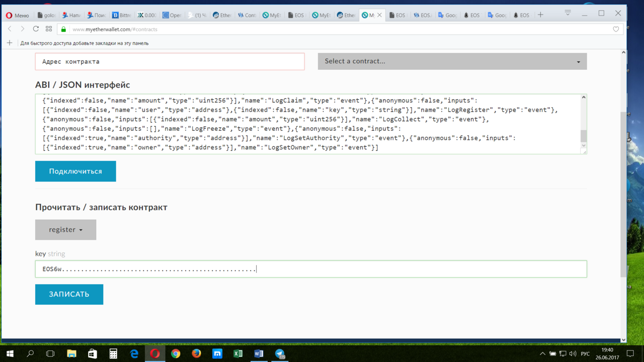644x362 pixels.
Task: Open the register function dropdown
Action: tap(65, 230)
